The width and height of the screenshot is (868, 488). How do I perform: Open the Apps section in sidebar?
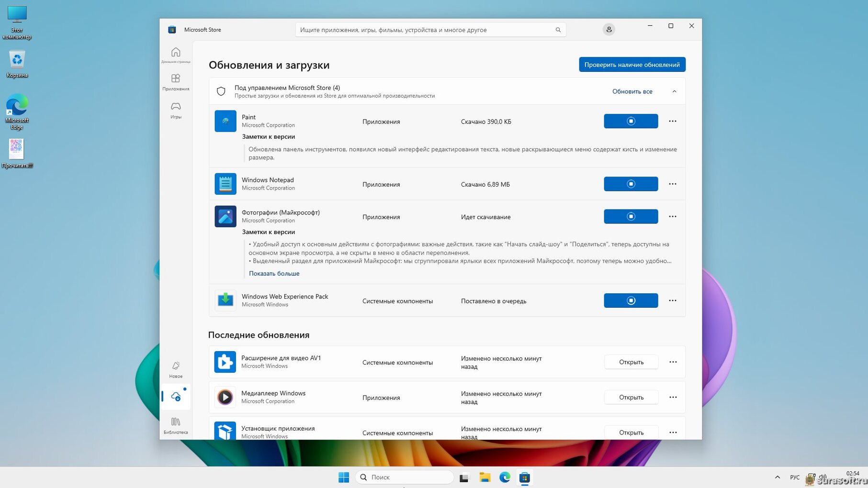coord(176,81)
